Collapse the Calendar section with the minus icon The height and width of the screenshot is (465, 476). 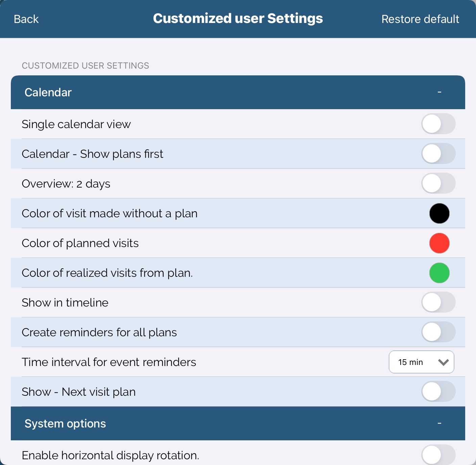(439, 92)
